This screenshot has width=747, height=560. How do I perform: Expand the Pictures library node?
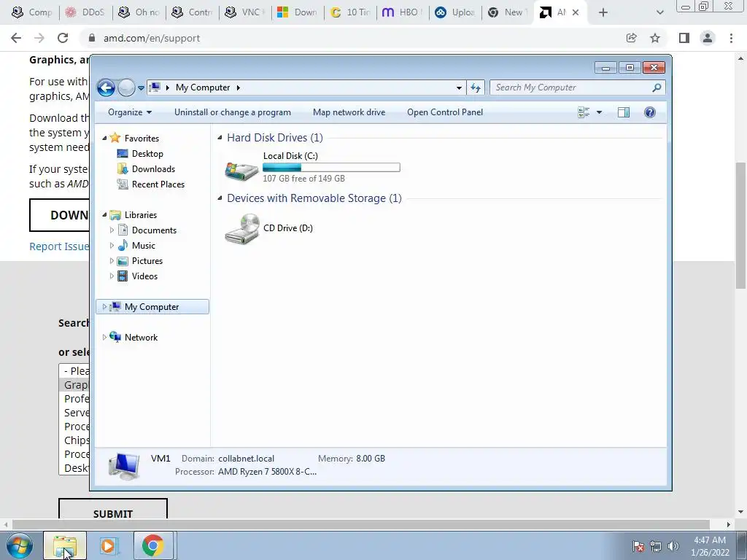[112, 261]
